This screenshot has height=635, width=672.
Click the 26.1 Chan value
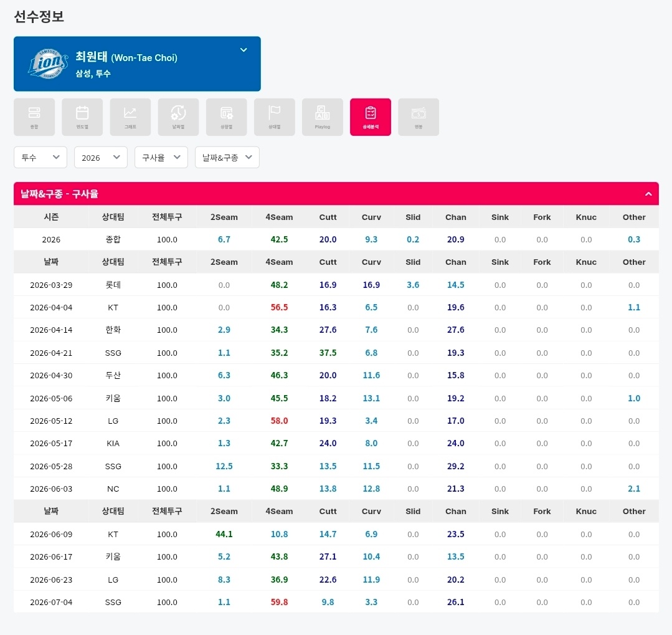[x=455, y=602]
